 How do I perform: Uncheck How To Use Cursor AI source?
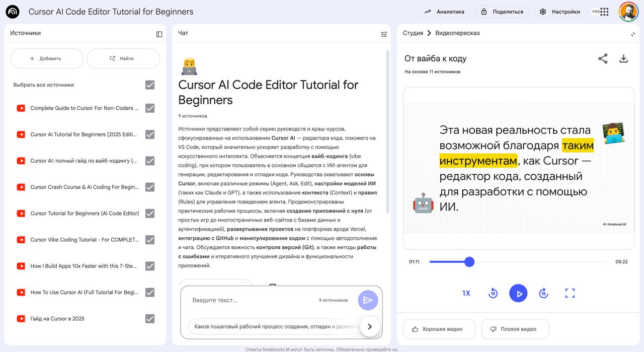coord(150,293)
